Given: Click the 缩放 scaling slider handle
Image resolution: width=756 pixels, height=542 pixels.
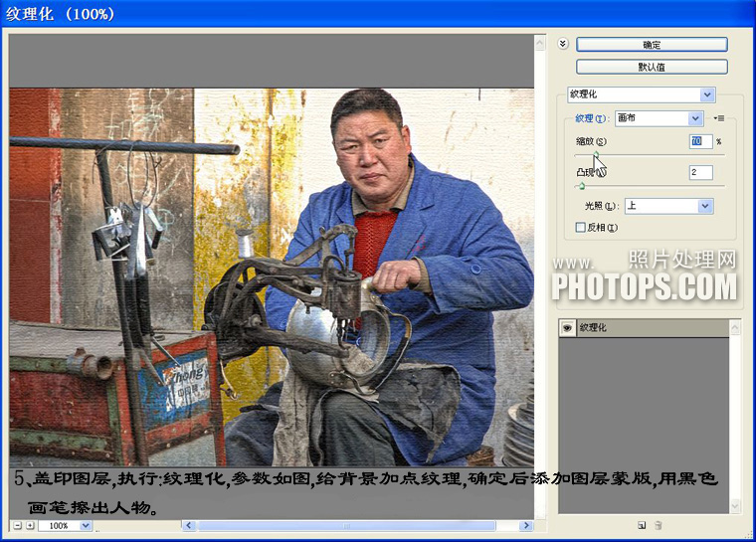Looking at the screenshot, I should pyautogui.click(x=596, y=154).
